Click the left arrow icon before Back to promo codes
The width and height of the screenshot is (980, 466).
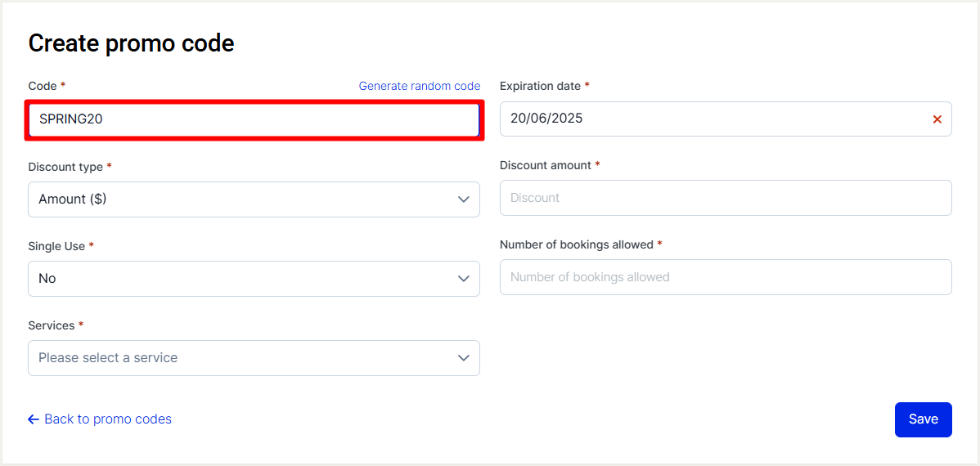(x=34, y=419)
